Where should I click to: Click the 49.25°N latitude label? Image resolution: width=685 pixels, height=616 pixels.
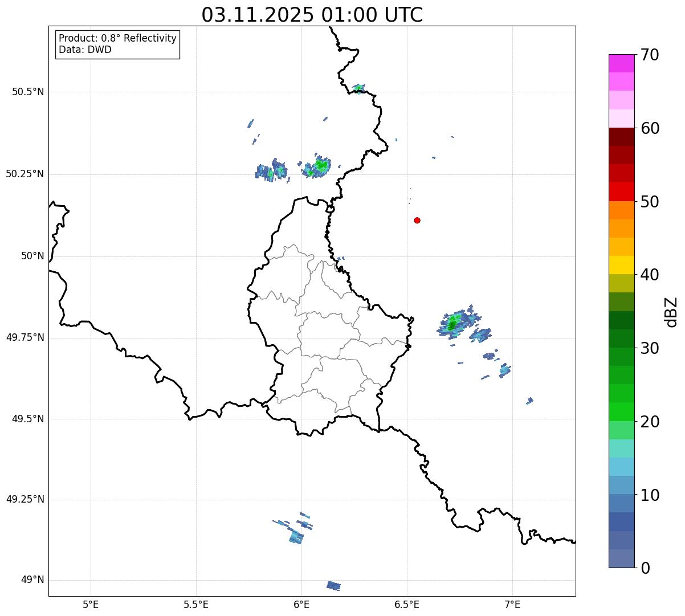25,499
